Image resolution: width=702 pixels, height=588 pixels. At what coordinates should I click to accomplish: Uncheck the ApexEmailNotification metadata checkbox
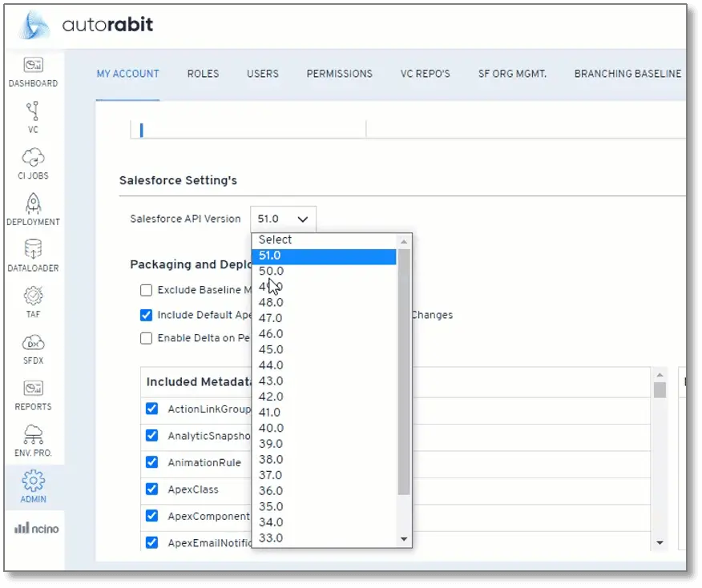tap(151, 543)
